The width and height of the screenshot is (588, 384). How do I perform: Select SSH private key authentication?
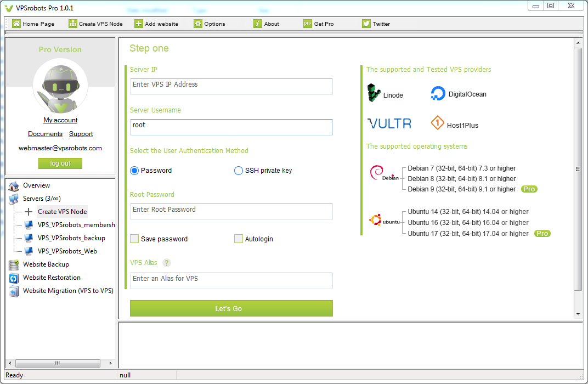(x=239, y=171)
